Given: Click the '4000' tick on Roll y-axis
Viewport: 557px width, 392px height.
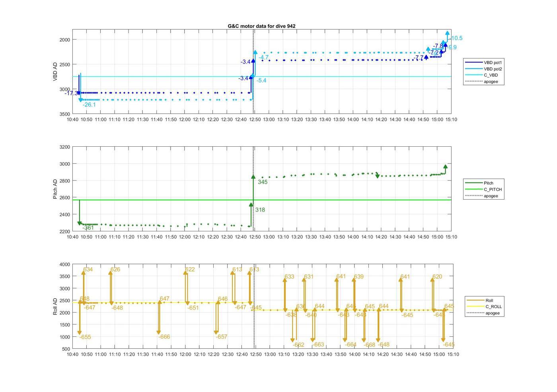Looking at the screenshot, I should click(64, 264).
